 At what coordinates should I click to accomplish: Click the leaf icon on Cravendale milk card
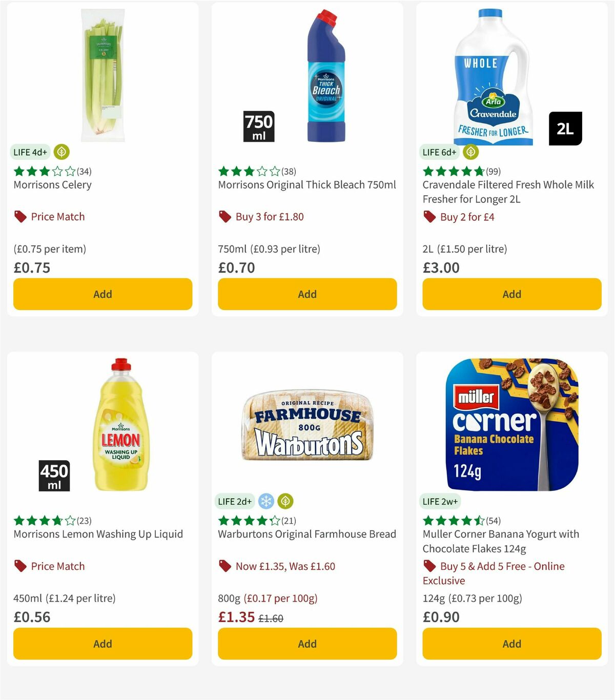pyautogui.click(x=470, y=152)
